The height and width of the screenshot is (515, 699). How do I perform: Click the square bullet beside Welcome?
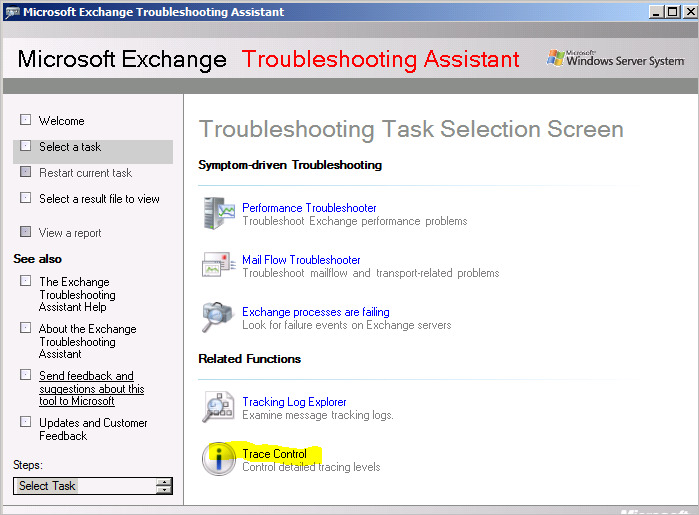25,119
